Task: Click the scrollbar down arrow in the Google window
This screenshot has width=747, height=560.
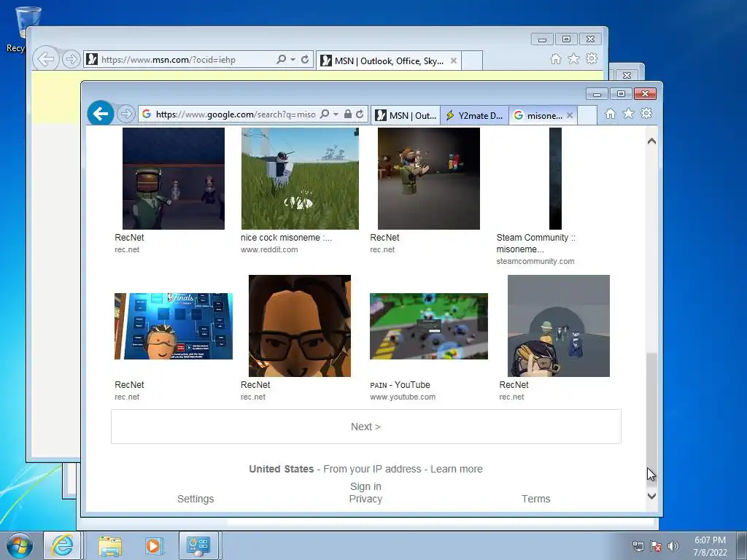Action: tap(651, 496)
